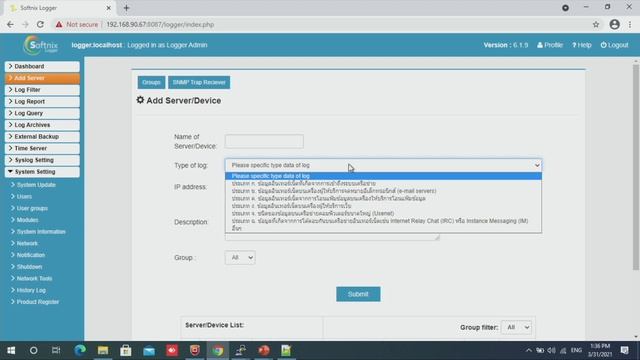640x360 pixels.
Task: Open the Help link
Action: (x=582, y=45)
